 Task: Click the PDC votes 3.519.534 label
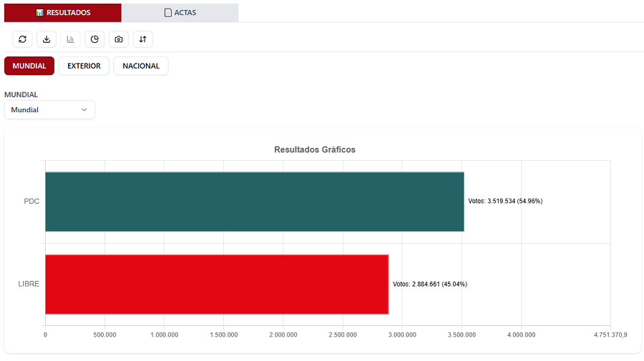click(505, 202)
